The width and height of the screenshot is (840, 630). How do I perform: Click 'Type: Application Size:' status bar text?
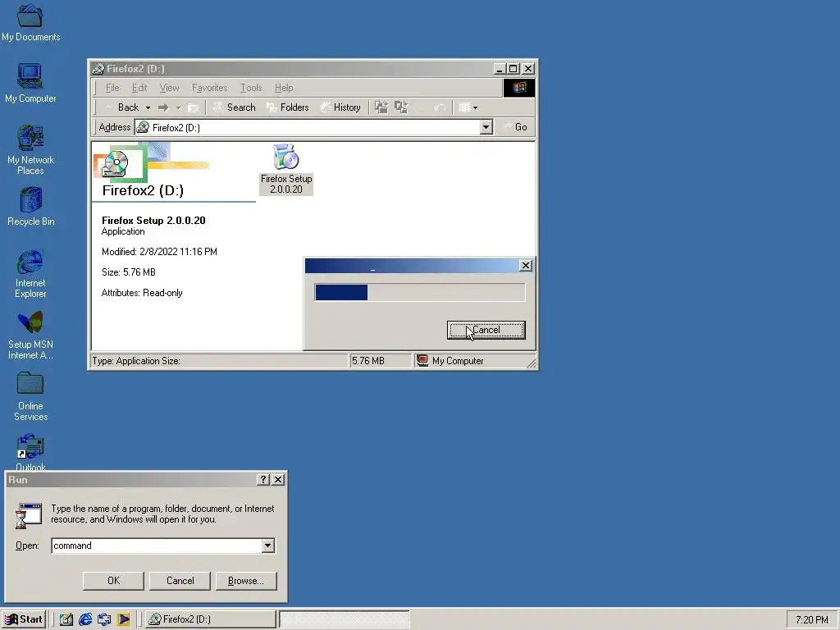136,361
